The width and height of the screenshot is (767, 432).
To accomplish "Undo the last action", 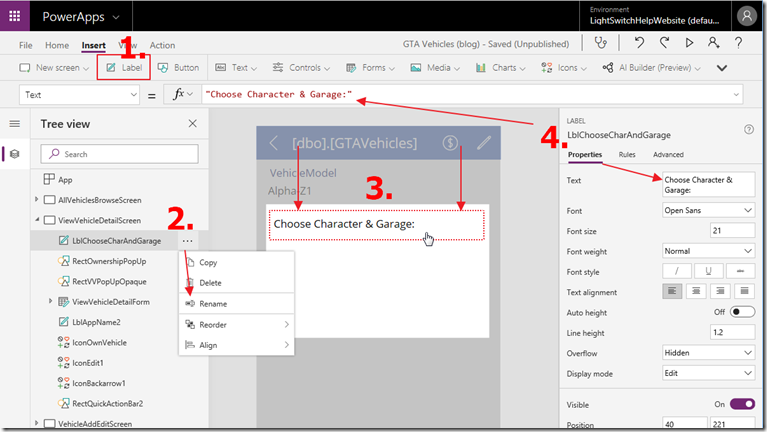I will [x=639, y=43].
